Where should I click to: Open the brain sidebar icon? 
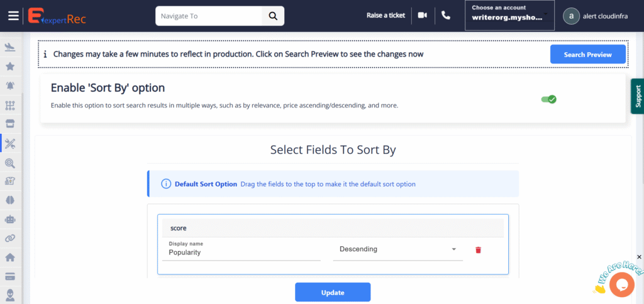(10, 200)
